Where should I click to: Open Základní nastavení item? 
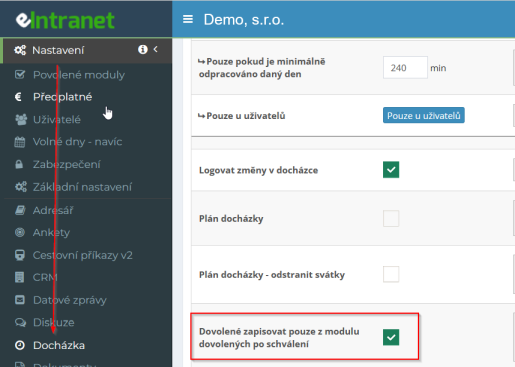point(82,187)
